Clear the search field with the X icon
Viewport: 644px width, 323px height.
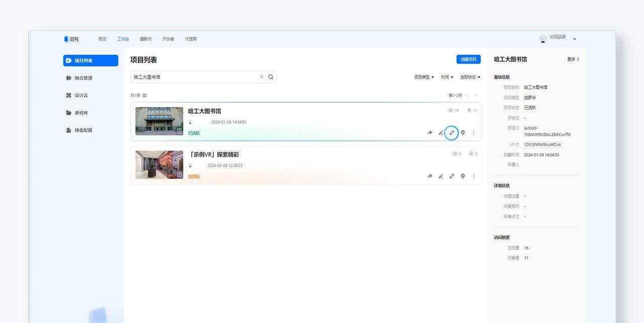(x=261, y=77)
